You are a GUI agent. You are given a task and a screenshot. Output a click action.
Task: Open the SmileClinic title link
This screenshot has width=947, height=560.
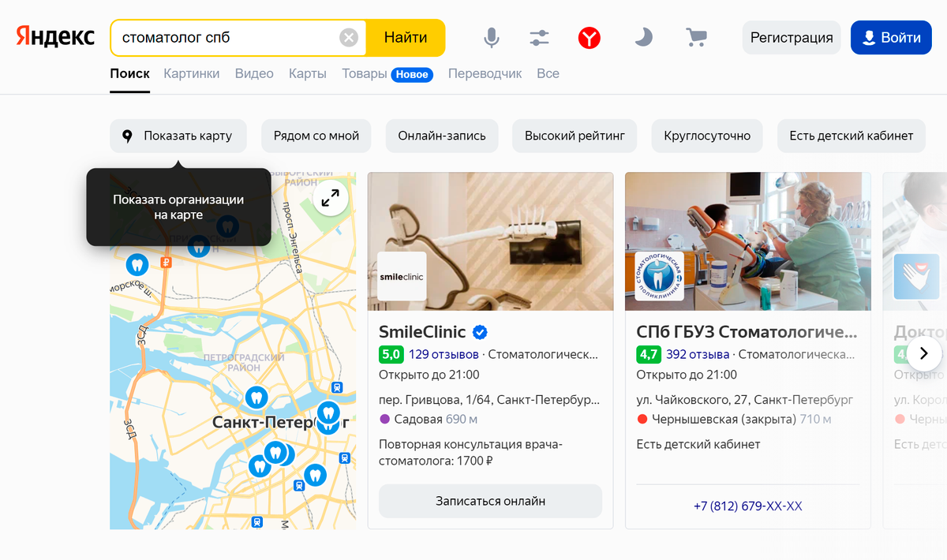(x=422, y=332)
